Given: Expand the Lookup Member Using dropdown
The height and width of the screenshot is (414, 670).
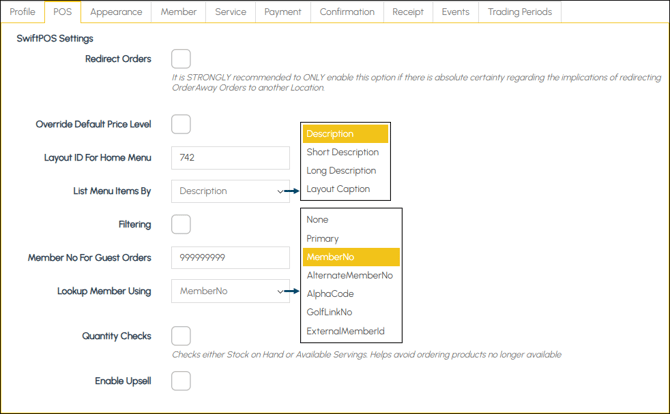Looking at the screenshot, I should tap(230, 291).
